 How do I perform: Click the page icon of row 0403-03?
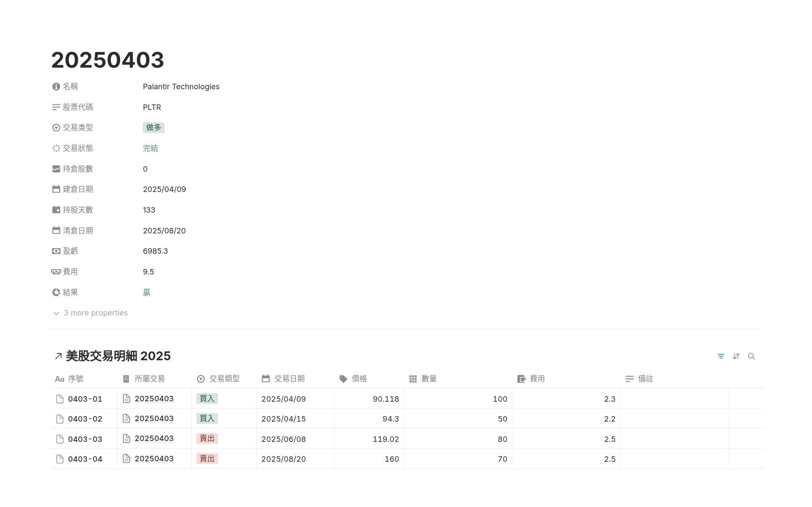[x=60, y=439]
